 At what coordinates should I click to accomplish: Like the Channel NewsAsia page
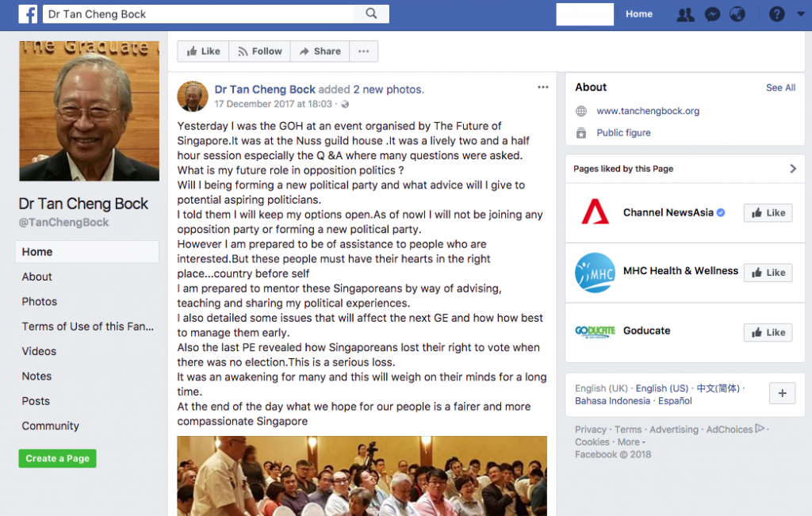(x=768, y=212)
